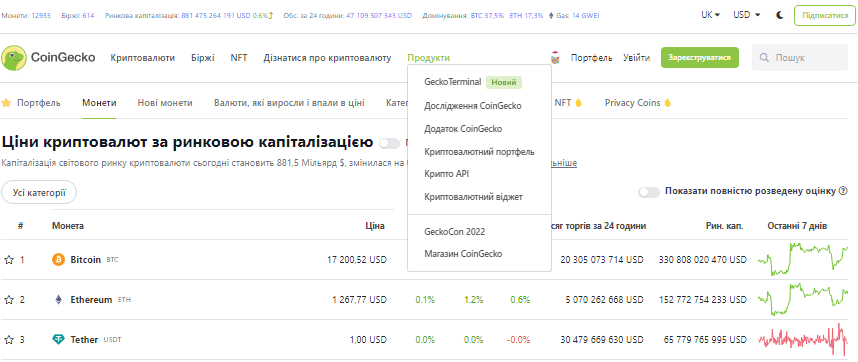Collapse the Продукти menu

428,58
